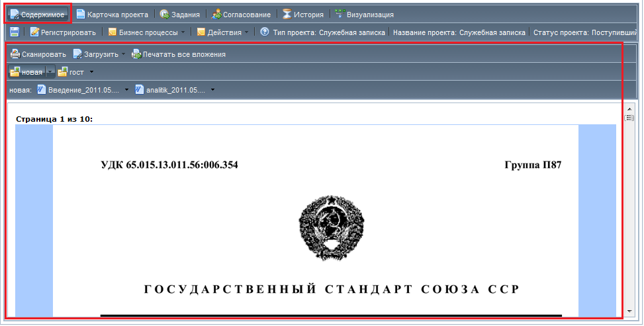
Task: Click scrollbar down arrow in viewer
Action: pyautogui.click(x=629, y=311)
